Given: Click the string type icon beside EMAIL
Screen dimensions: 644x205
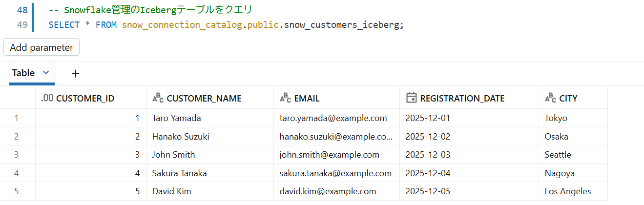Looking at the screenshot, I should 285,98.
